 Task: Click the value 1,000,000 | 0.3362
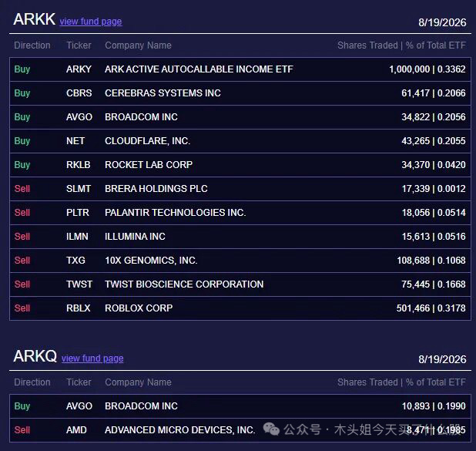(427, 69)
